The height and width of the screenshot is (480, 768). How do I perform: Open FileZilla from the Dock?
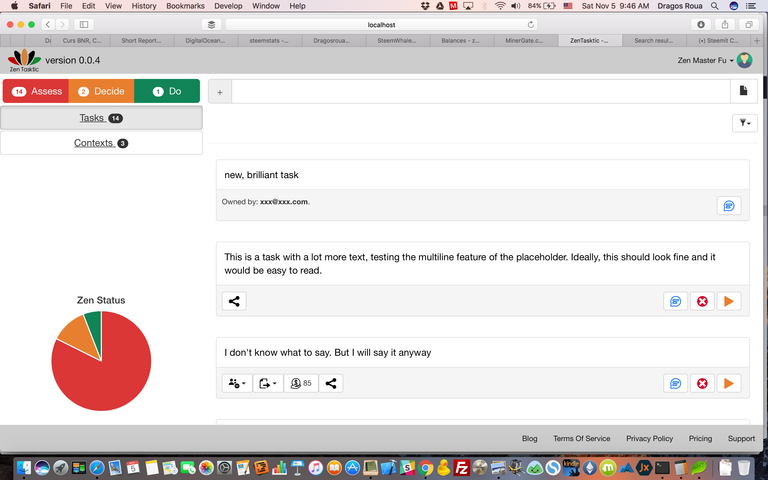point(461,468)
